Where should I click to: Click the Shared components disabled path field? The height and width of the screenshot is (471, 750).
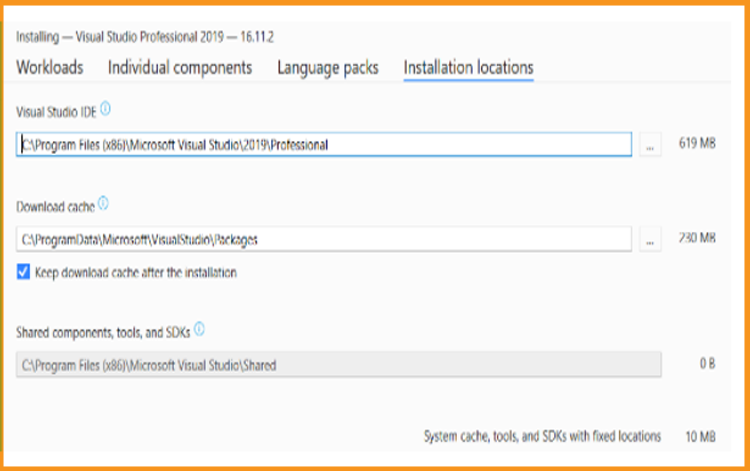coord(339,365)
